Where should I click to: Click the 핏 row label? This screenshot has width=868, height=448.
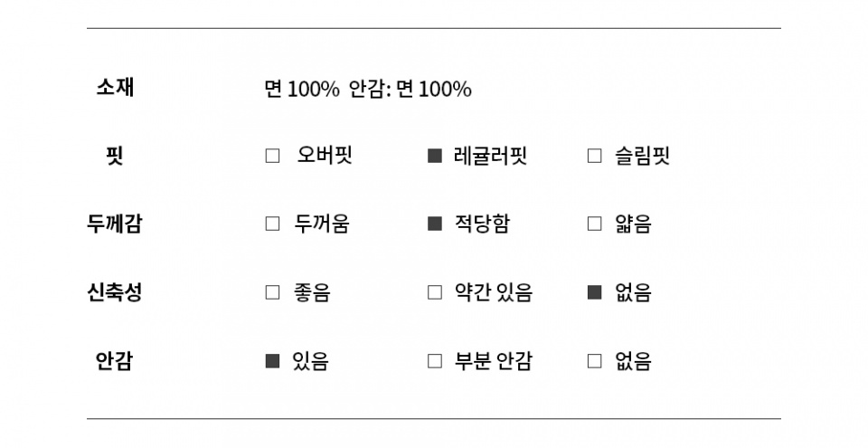115,156
